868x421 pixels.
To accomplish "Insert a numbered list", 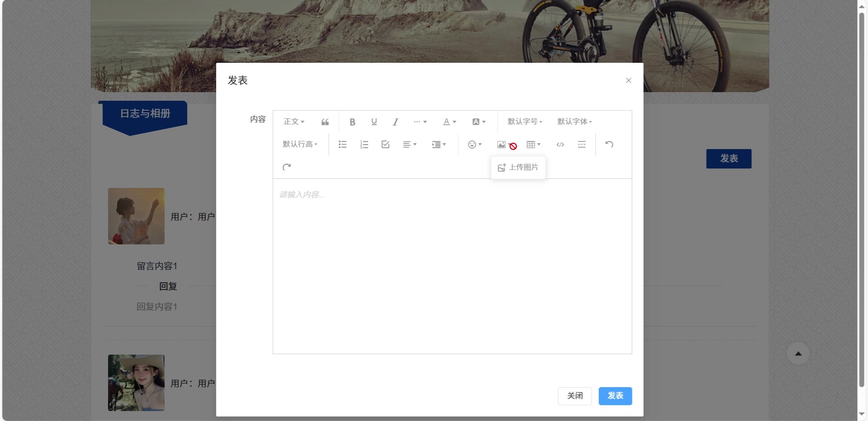I will [364, 145].
